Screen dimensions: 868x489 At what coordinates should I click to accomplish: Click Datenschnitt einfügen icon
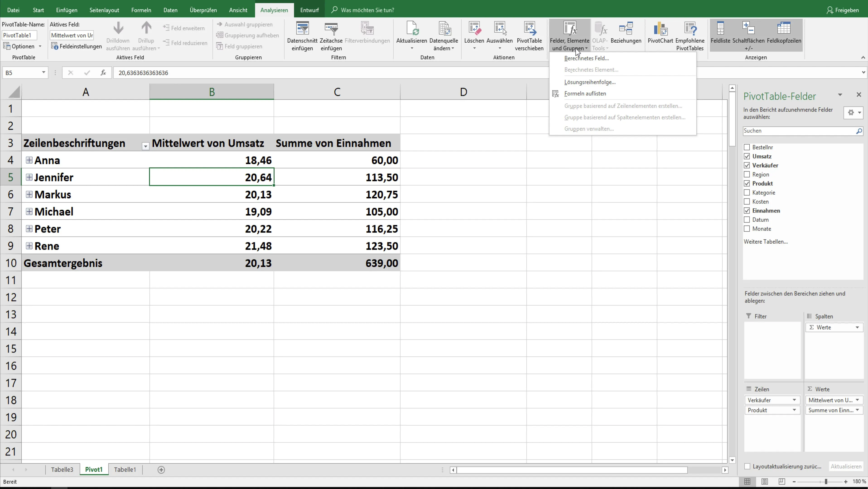coord(302,28)
